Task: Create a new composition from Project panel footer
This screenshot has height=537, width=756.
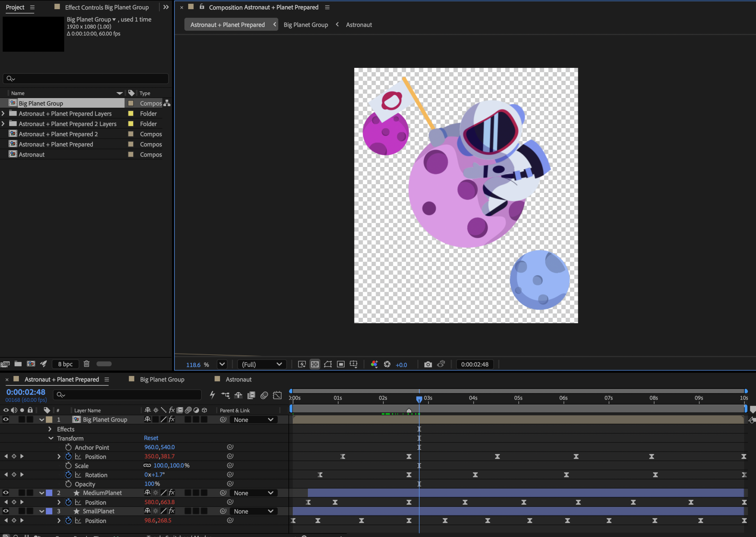Action: 31,364
